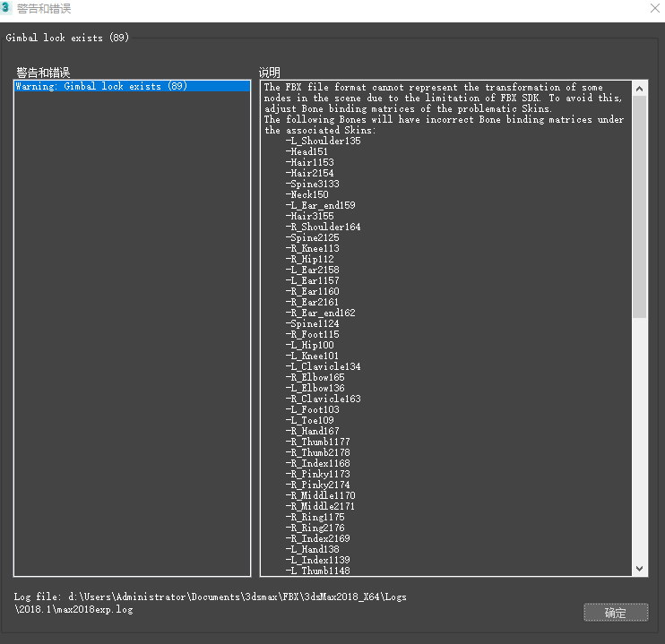Click the -R_Pinky1173 entry
This screenshot has height=644, width=665.
[x=318, y=474]
